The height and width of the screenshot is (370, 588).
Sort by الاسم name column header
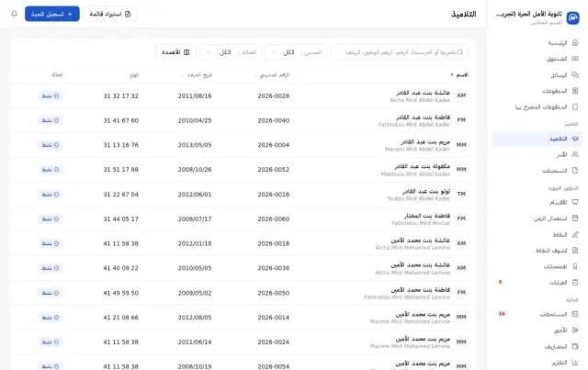pos(459,75)
